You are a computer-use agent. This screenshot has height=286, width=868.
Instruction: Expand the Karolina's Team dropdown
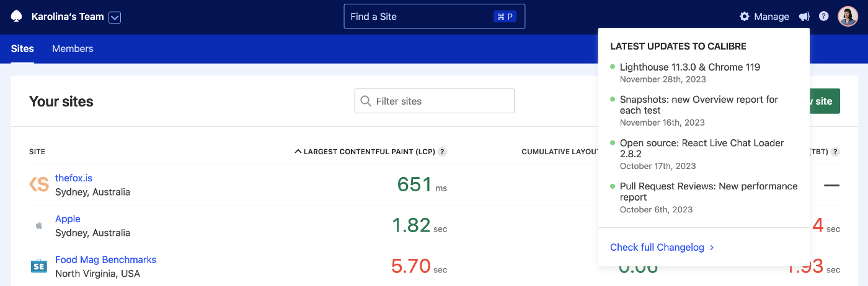pyautogui.click(x=114, y=17)
